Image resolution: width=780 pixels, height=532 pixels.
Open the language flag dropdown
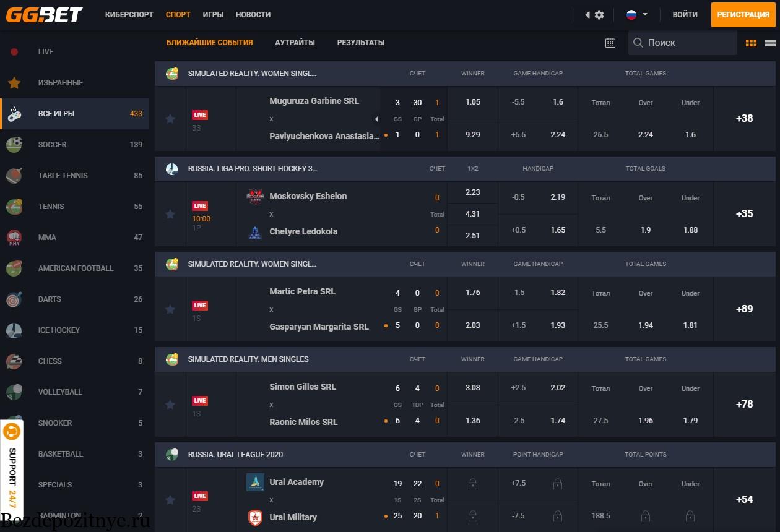click(637, 15)
